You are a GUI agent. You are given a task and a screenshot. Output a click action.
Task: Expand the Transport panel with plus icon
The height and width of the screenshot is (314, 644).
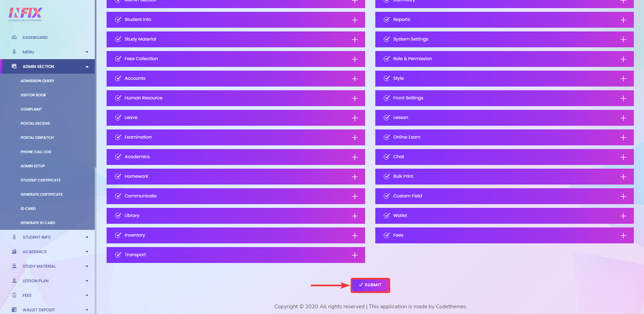pyautogui.click(x=355, y=255)
